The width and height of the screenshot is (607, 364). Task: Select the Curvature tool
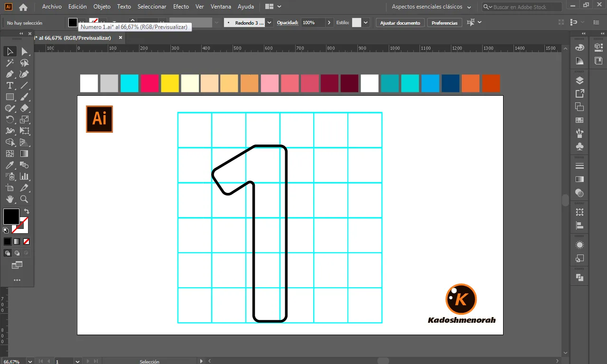[x=24, y=74]
